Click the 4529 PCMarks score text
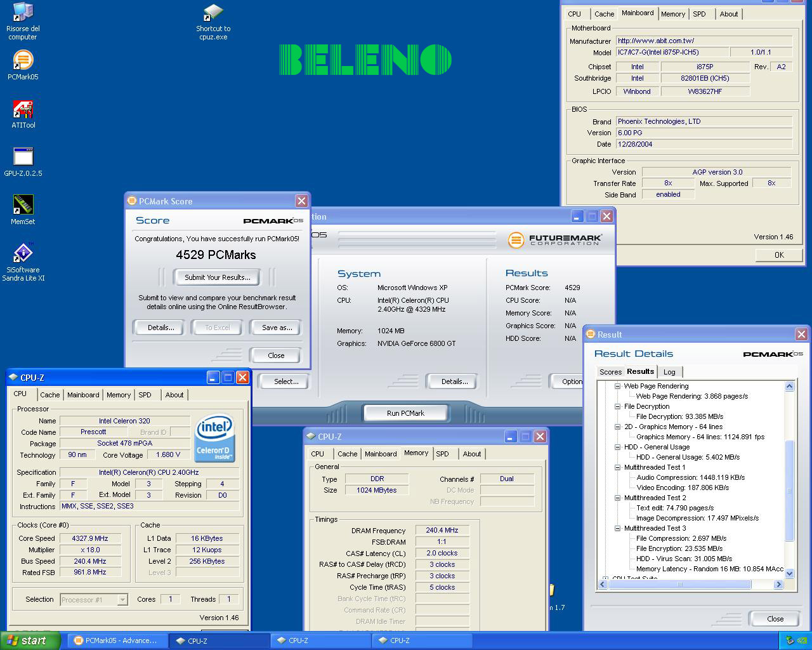The width and height of the screenshot is (812, 650). click(216, 255)
